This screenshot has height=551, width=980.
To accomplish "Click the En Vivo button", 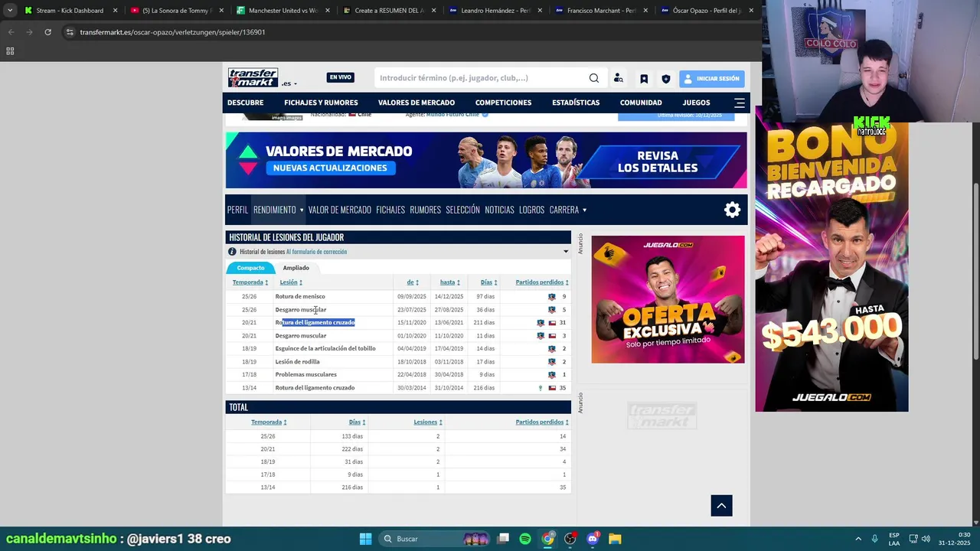I will 341,77.
